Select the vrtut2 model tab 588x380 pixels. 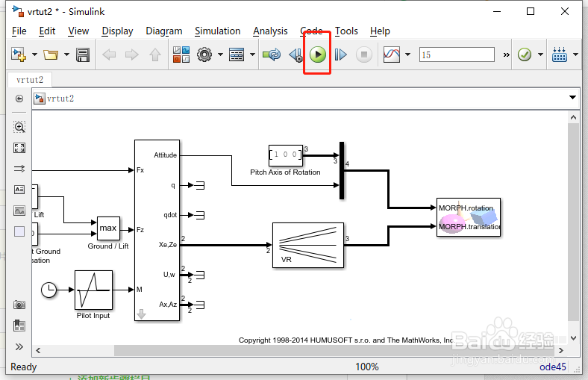pos(30,80)
